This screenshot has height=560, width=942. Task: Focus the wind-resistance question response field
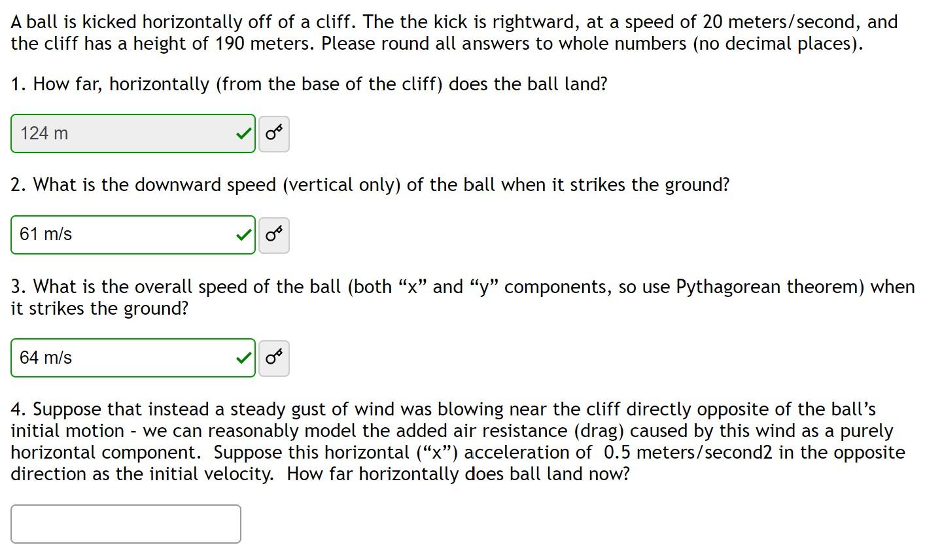pyautogui.click(x=124, y=523)
